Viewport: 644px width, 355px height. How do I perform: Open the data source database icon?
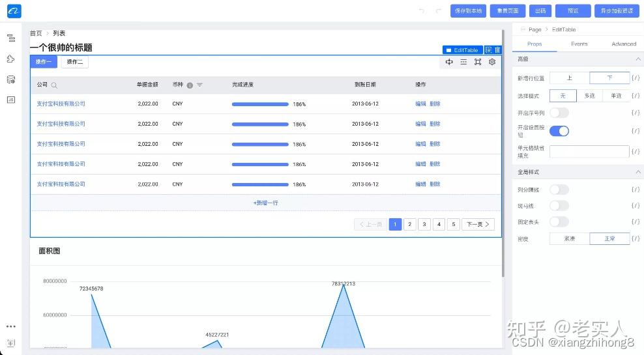(x=11, y=79)
